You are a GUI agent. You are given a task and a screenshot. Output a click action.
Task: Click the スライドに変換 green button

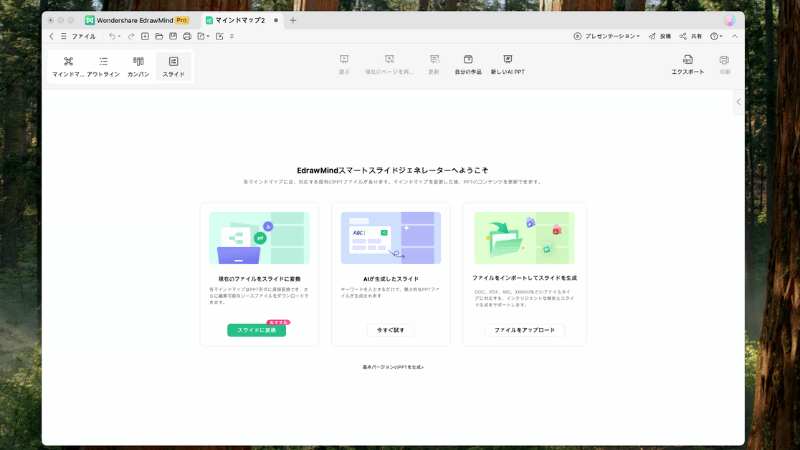pyautogui.click(x=257, y=330)
